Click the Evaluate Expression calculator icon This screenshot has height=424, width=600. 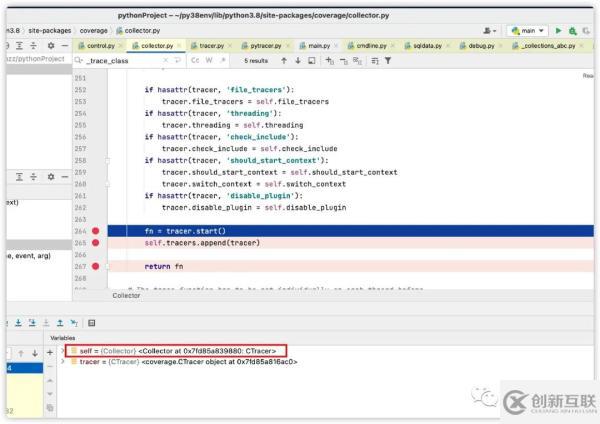click(x=92, y=323)
